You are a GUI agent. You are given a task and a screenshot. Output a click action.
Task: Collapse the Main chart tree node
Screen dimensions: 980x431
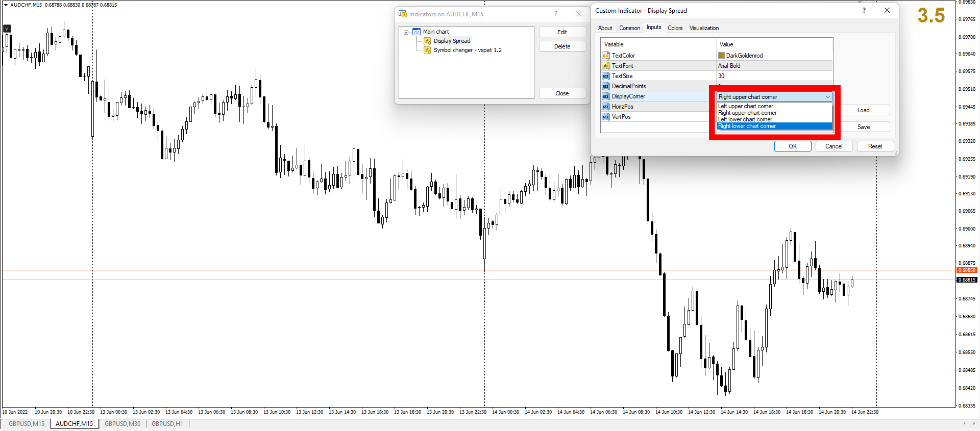pos(406,32)
